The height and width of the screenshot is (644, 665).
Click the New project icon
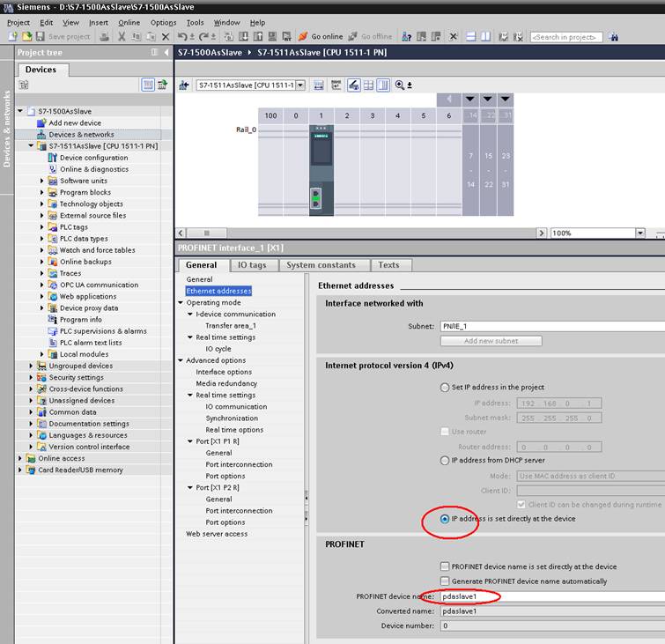pyautogui.click(x=12, y=36)
